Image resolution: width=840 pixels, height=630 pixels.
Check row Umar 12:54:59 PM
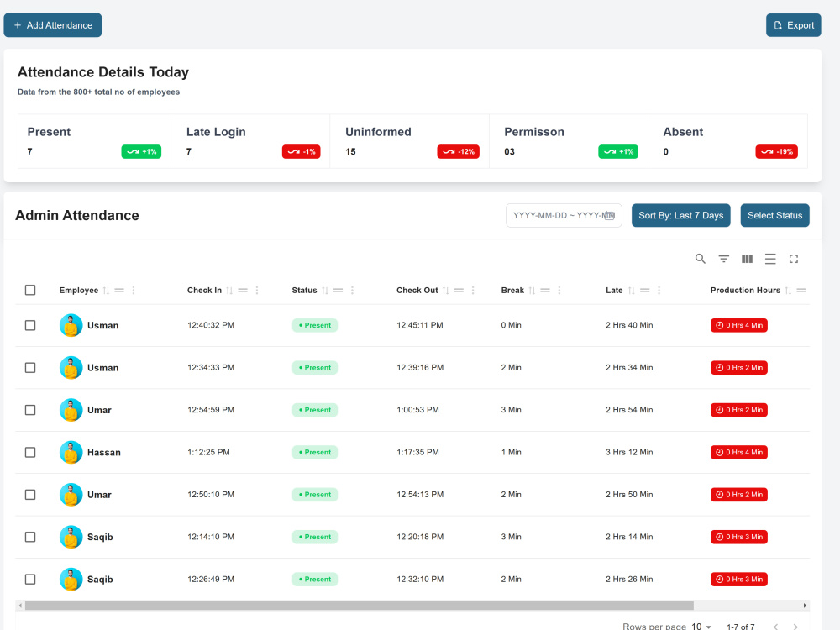coord(30,411)
